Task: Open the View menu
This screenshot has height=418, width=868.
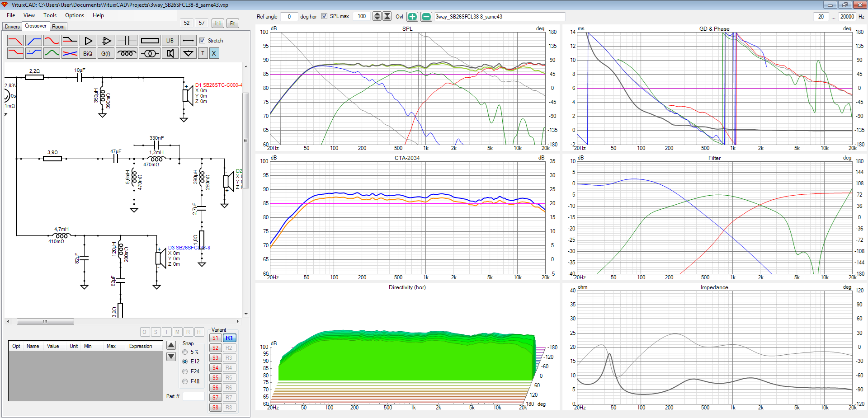Action: 29,15
